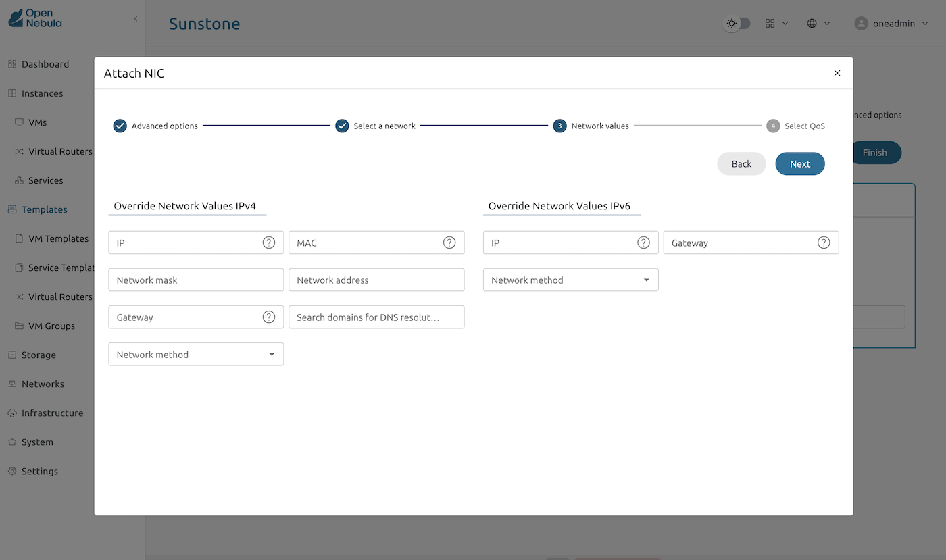This screenshot has height=560, width=946.
Task: Navigate to VM Templates
Action: 57,238
